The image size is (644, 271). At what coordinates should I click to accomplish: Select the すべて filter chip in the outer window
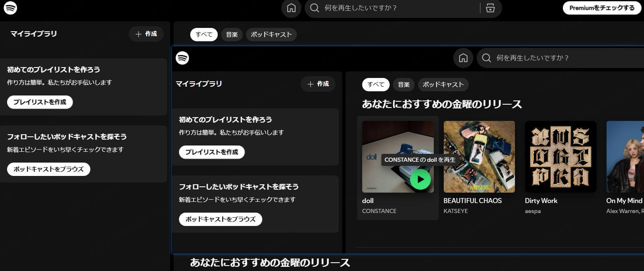point(204,35)
